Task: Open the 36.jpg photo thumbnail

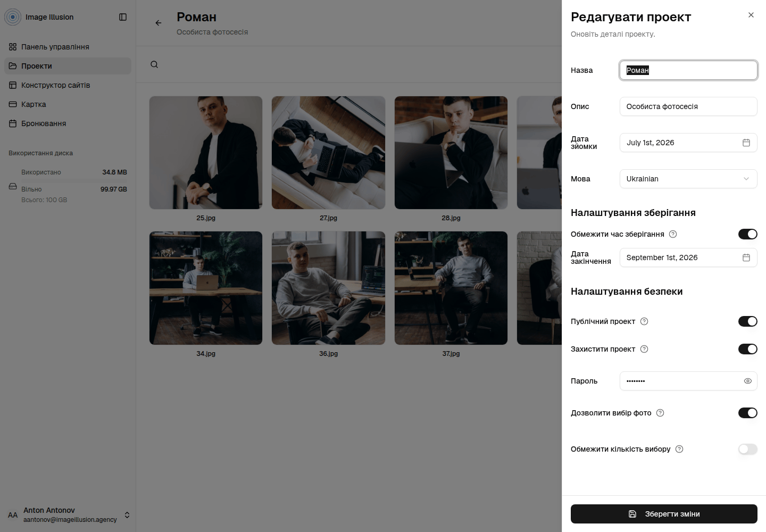Action: [328, 288]
